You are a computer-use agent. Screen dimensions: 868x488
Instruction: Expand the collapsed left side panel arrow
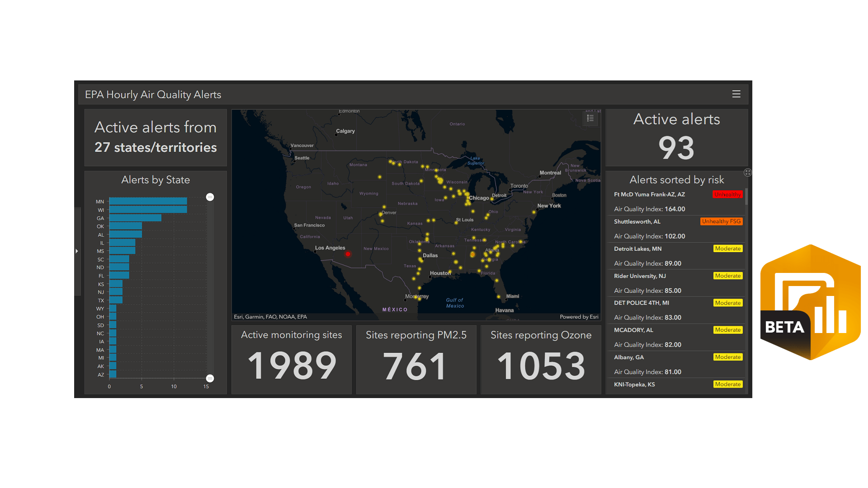pos(77,251)
